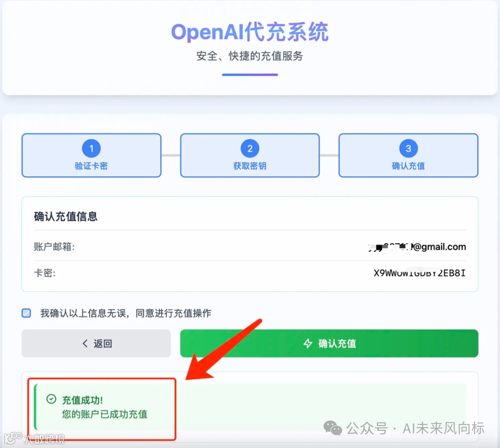Click the gmail account email value

(417, 247)
